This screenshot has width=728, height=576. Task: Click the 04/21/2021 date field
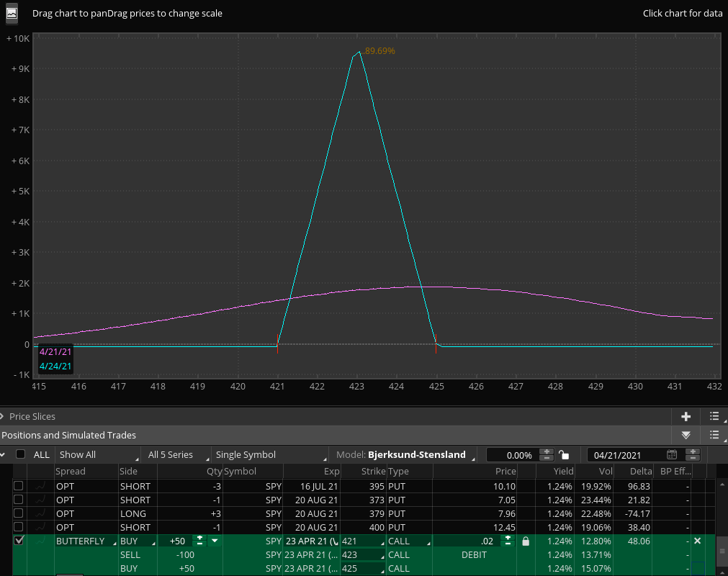(626, 455)
